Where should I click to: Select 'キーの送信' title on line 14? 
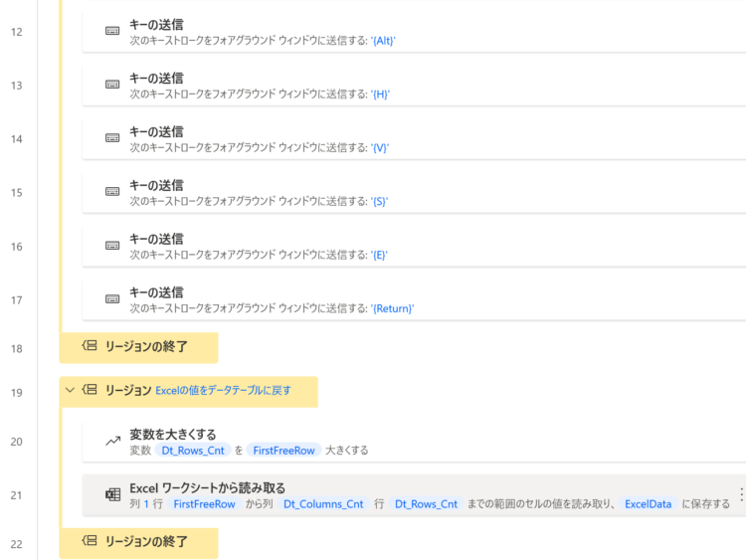coord(156,131)
